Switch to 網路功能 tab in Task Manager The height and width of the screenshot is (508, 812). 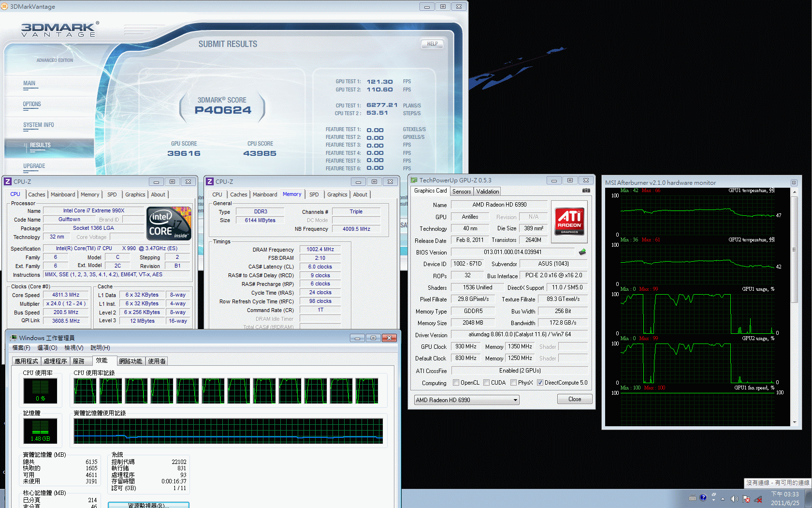130,361
